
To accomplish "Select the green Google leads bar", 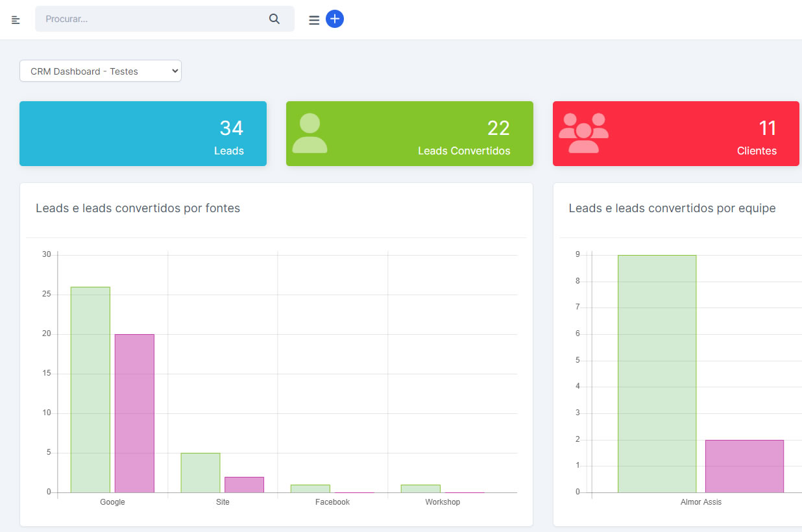I will [90, 389].
